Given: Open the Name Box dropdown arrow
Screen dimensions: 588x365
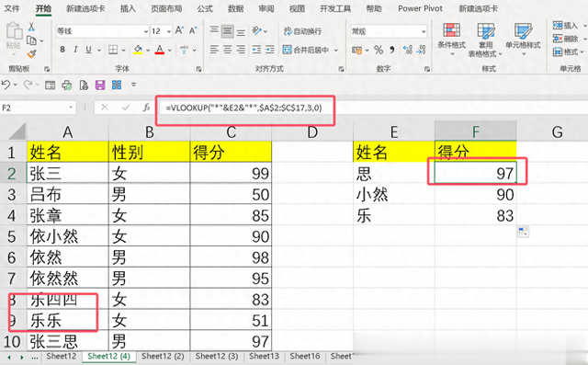Looking at the screenshot, I should click(x=71, y=108).
